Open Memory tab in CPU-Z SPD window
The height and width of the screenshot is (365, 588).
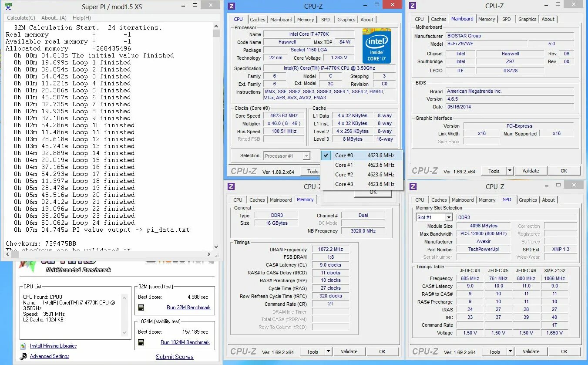click(x=487, y=200)
